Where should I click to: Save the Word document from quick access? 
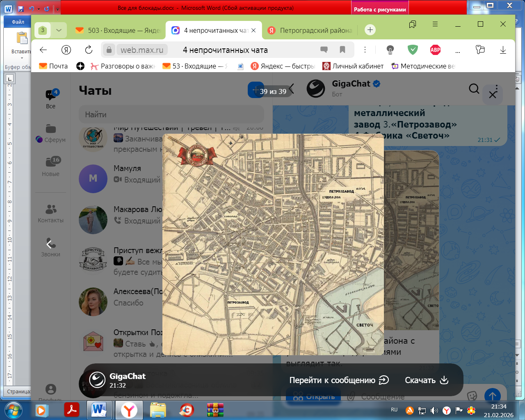21,8
